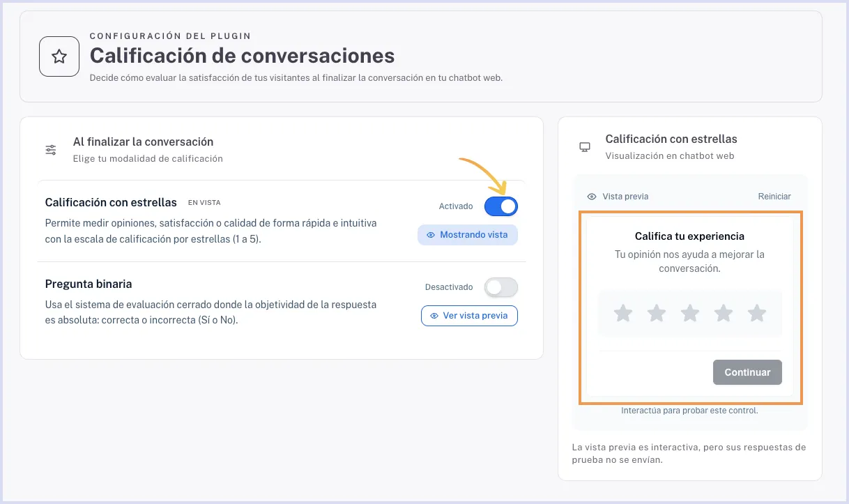Click the Calificación con estrellas option heading
The height and width of the screenshot is (504, 849).
pyautogui.click(x=111, y=203)
